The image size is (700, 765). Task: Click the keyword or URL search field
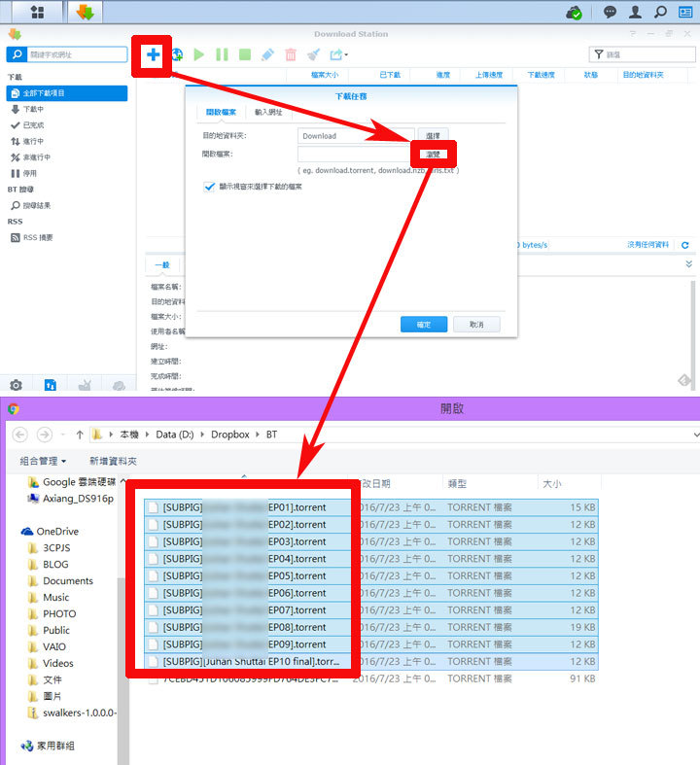click(x=77, y=54)
